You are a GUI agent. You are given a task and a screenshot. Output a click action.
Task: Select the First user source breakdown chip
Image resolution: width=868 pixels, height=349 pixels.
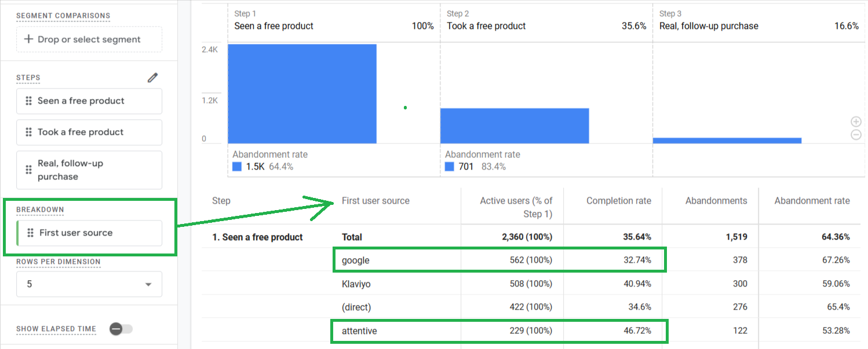tap(89, 233)
